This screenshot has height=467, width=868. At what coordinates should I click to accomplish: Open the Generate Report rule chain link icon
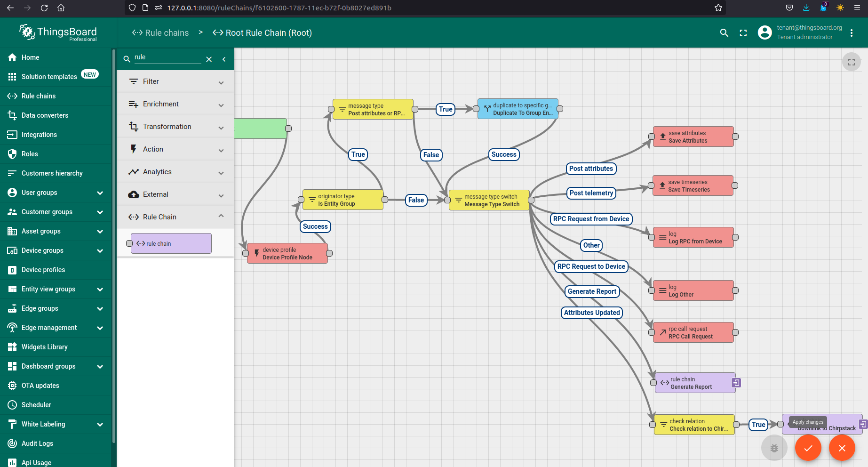pos(736,383)
